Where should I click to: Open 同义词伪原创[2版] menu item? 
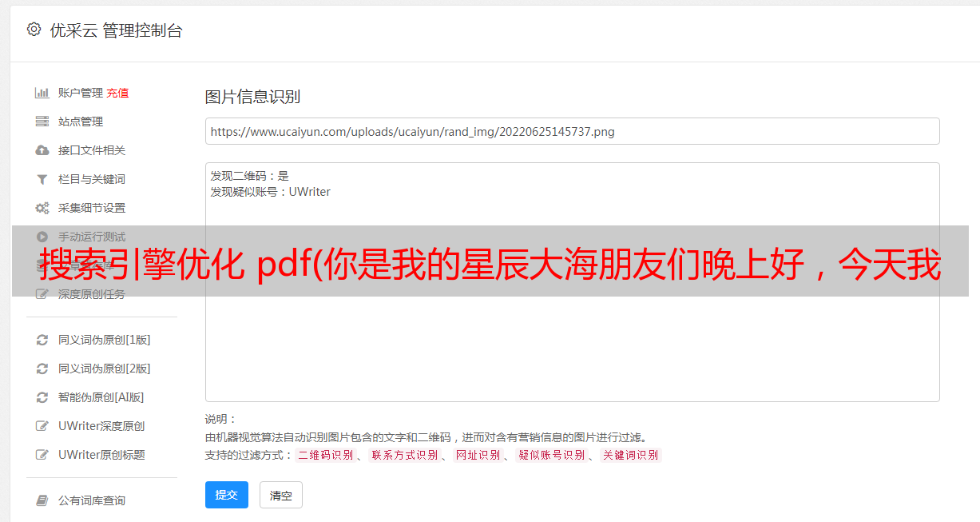(104, 369)
